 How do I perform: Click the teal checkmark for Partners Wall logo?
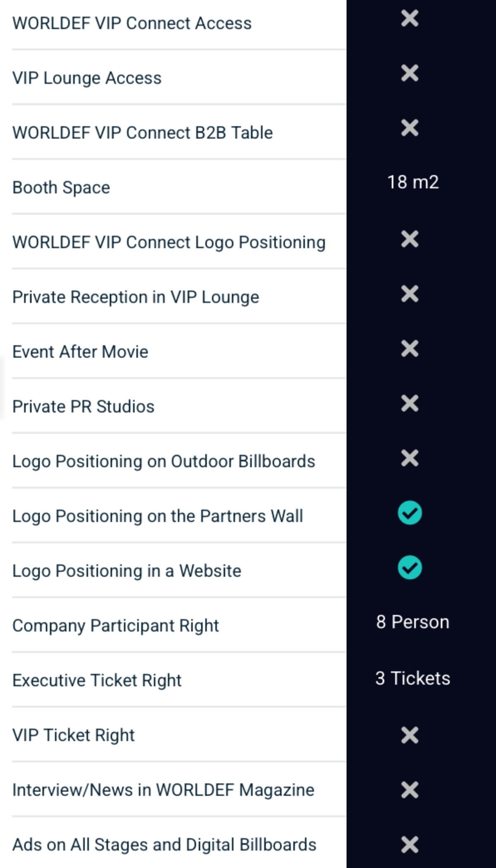point(410,513)
